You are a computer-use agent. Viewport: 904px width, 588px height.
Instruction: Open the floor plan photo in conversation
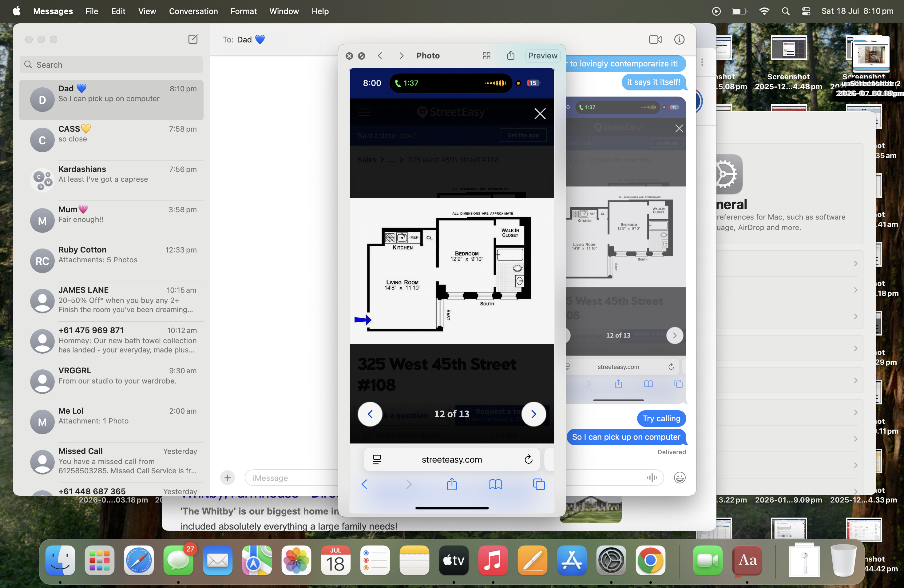pyautogui.click(x=626, y=250)
